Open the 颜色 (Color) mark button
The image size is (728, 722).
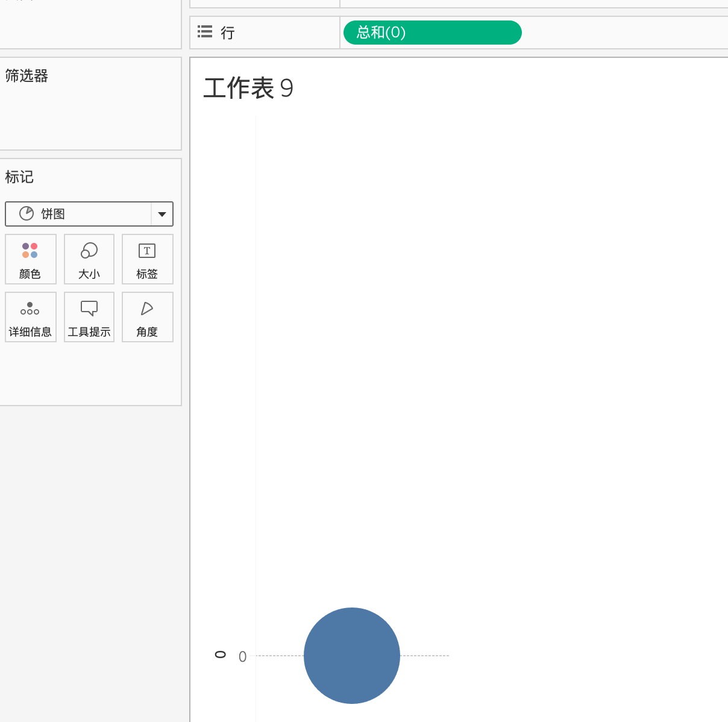click(x=30, y=259)
